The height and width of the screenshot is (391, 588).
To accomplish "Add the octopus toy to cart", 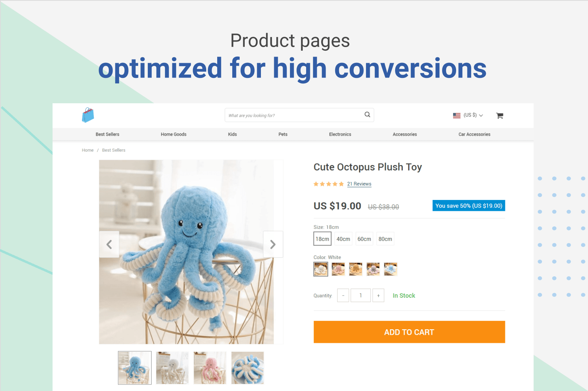I will [x=409, y=332].
